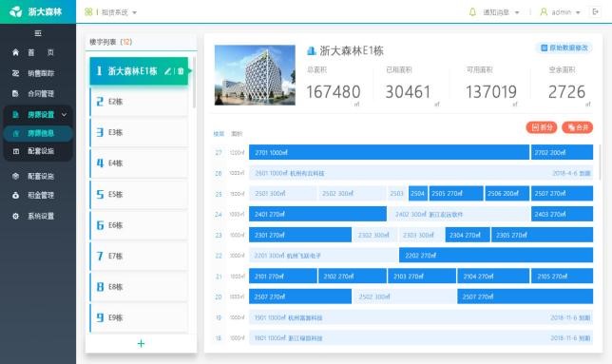Select room 2503 cell

(397, 194)
